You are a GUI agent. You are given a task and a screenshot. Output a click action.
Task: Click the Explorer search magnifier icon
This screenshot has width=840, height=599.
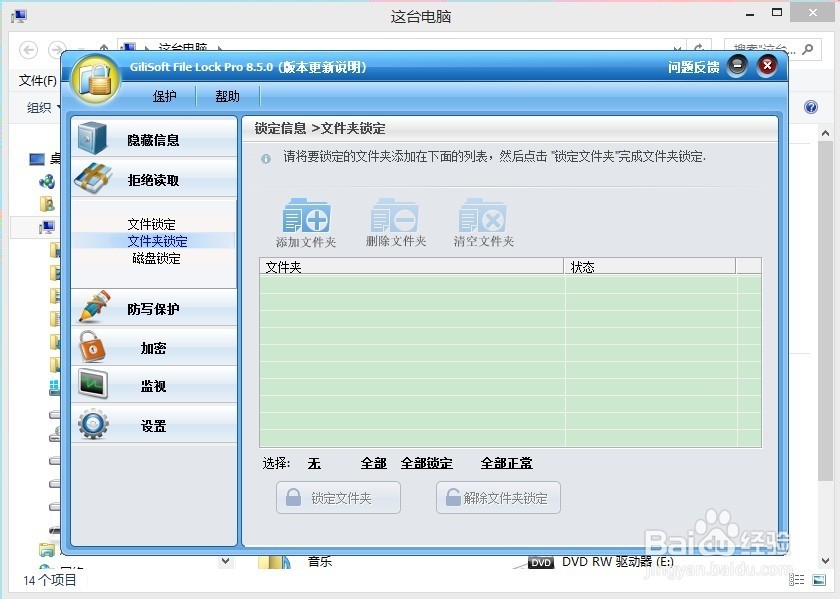pos(808,49)
